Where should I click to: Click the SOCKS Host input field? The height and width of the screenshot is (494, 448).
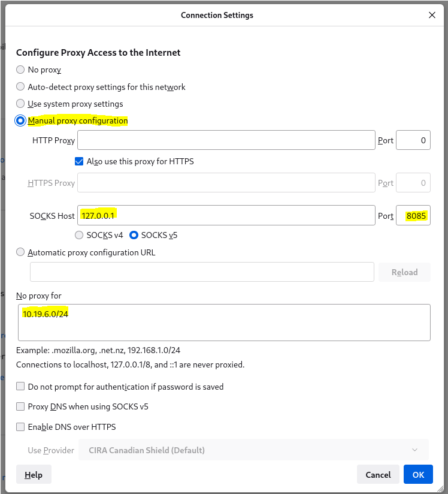[x=226, y=215]
